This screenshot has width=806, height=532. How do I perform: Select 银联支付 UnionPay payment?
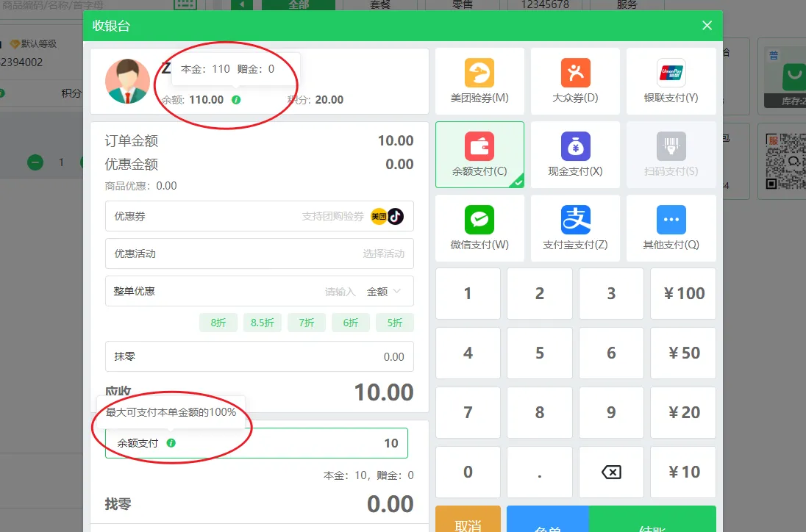click(x=671, y=82)
